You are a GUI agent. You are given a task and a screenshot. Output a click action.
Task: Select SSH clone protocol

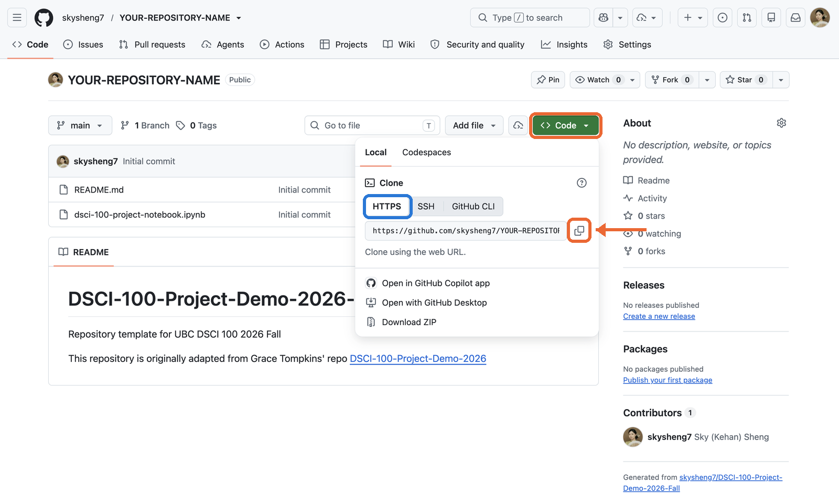[x=426, y=207]
